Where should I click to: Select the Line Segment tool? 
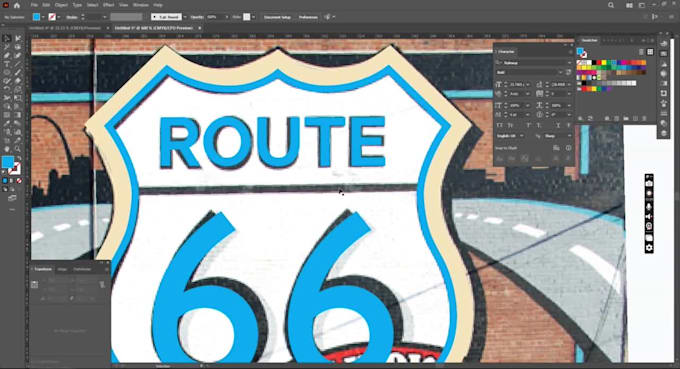(x=18, y=64)
